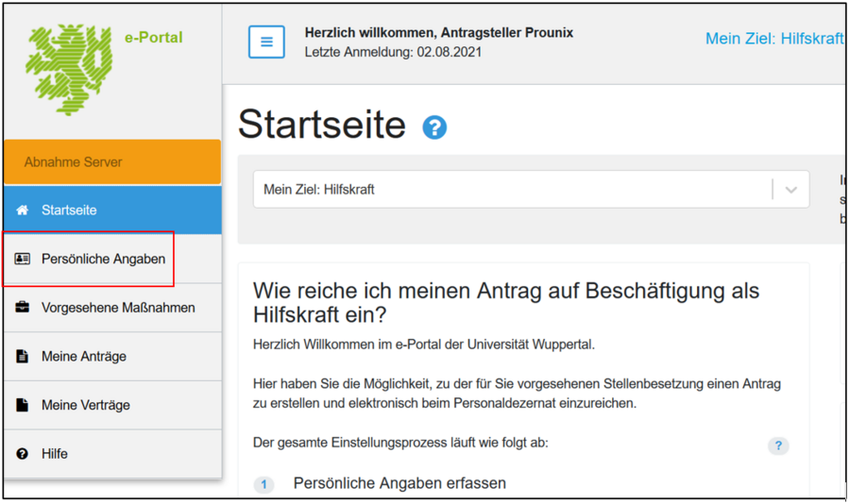Select Vorgesehene Maßnahmen in the sidebar
The image size is (850, 504).
click(x=118, y=308)
